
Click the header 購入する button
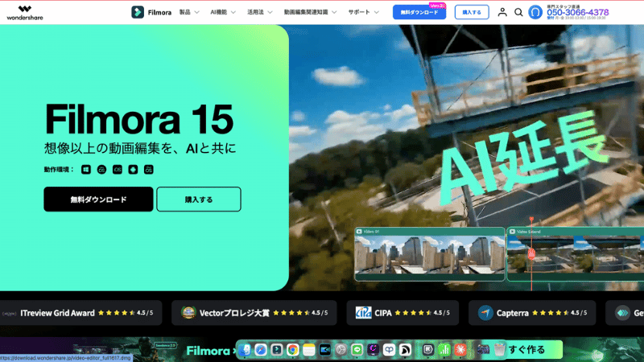[472, 12]
